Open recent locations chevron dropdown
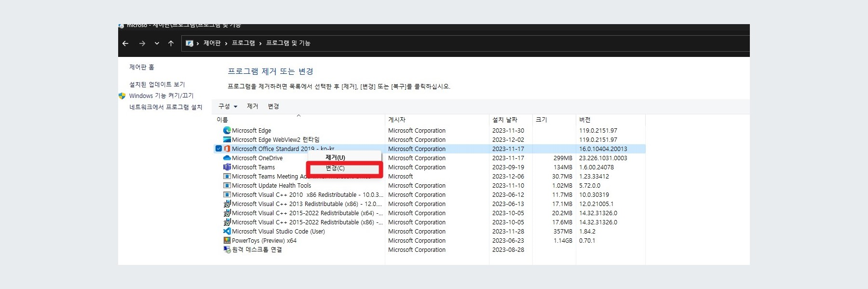Image resolution: width=868 pixels, height=289 pixels. pos(157,43)
